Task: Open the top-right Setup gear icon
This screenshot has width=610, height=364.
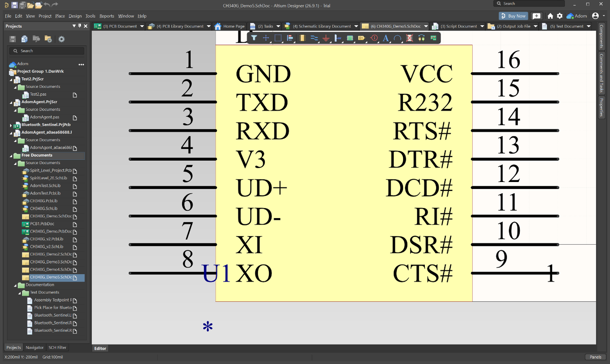Action: click(559, 16)
